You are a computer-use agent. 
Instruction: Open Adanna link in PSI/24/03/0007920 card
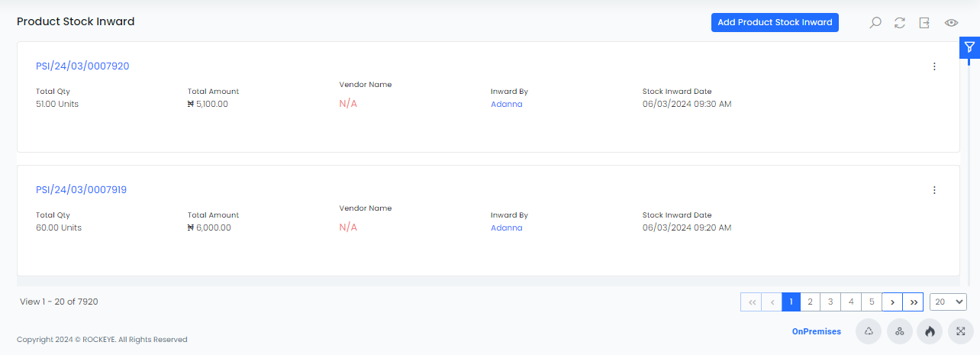point(507,104)
